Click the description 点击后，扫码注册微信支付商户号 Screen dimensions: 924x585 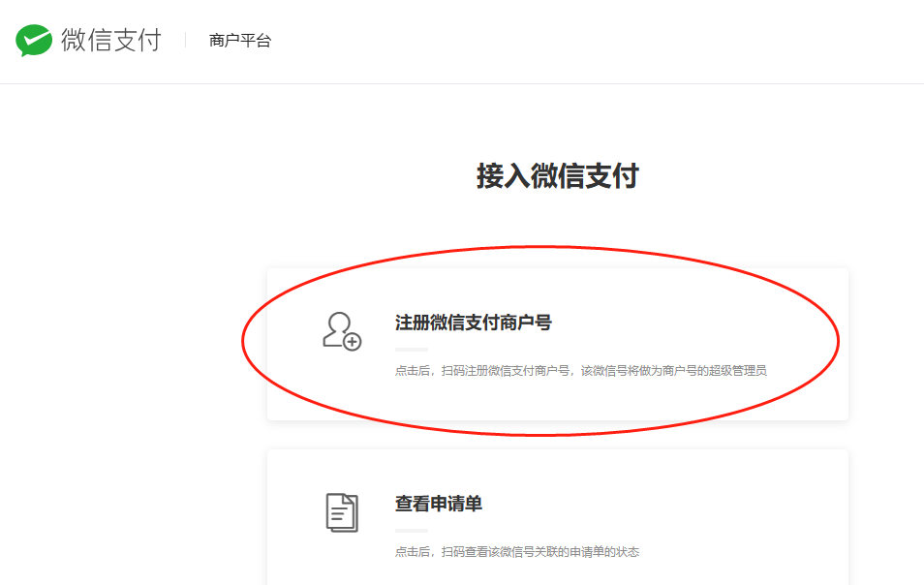580,371
